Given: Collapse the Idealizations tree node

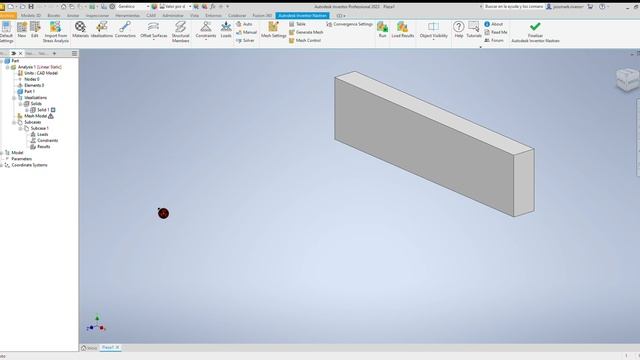Looking at the screenshot, I should pos(14,98).
